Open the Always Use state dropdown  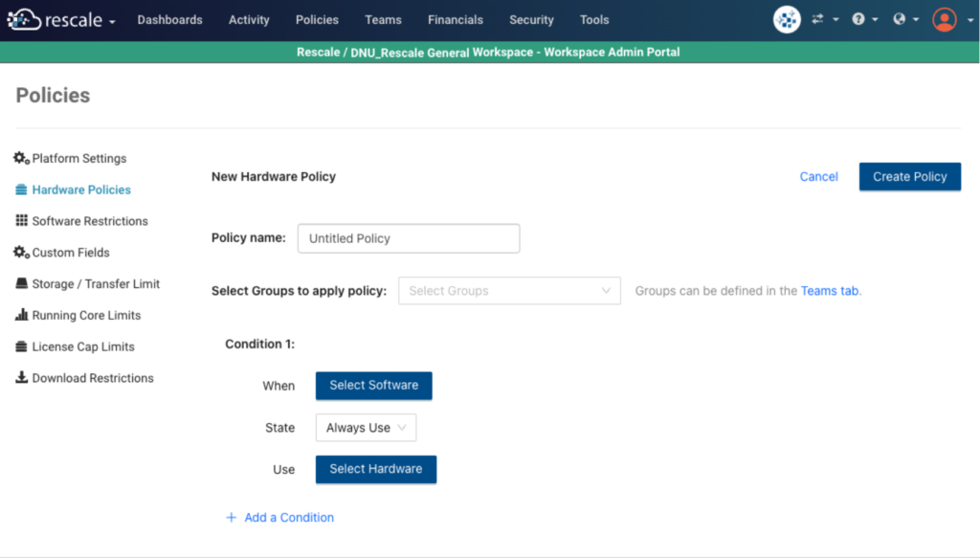pos(367,428)
